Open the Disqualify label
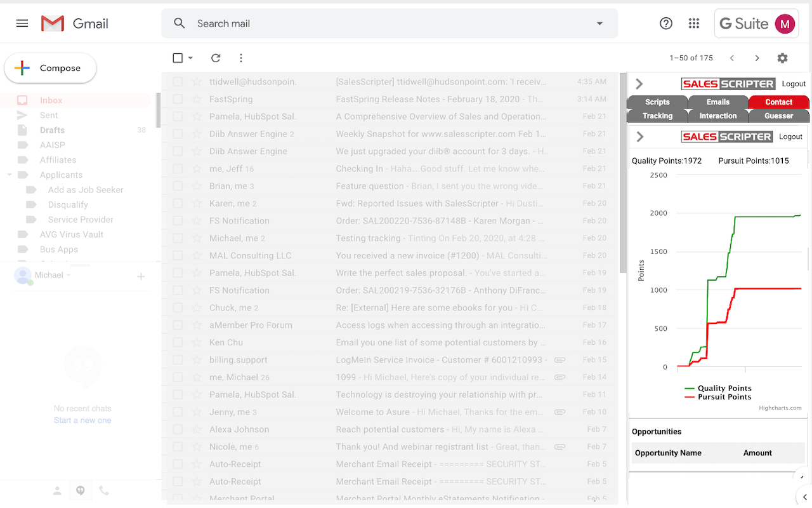The width and height of the screenshot is (812, 508). point(68,204)
